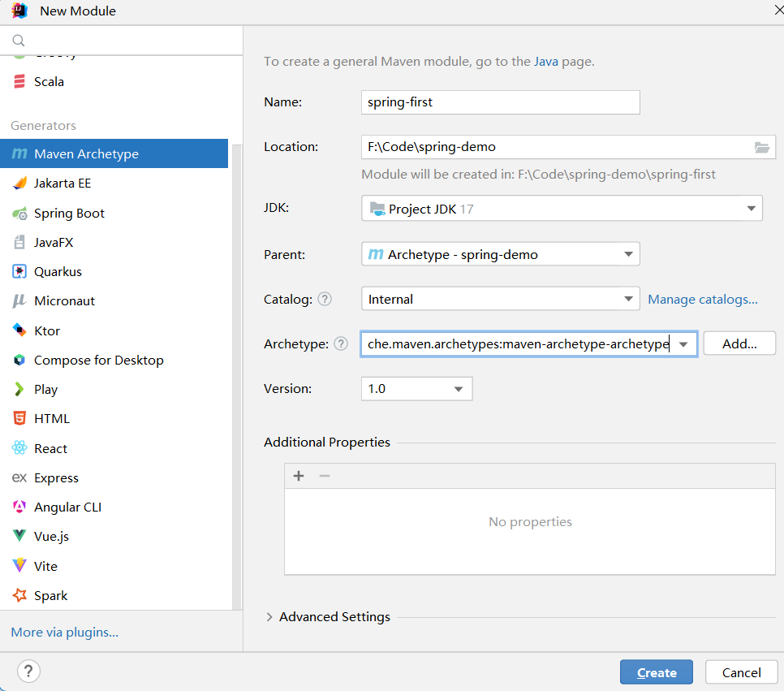This screenshot has width=784, height=691.
Task: Click the Jakarta EE generator icon
Action: click(x=19, y=184)
